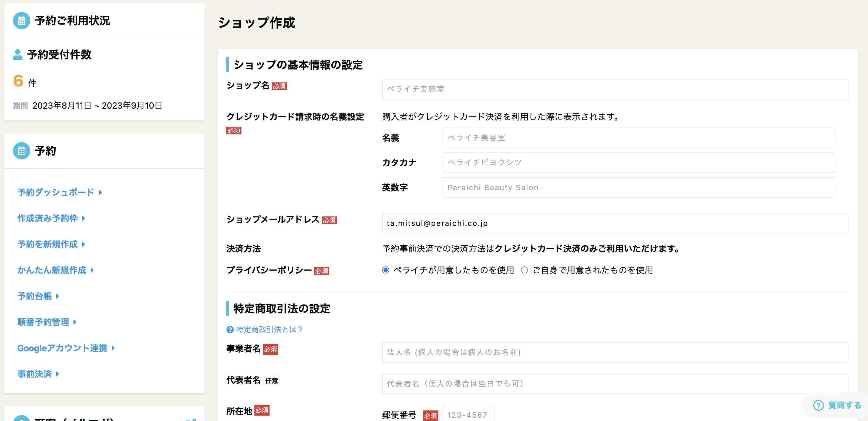Click the 所在地 label

pos(239,411)
